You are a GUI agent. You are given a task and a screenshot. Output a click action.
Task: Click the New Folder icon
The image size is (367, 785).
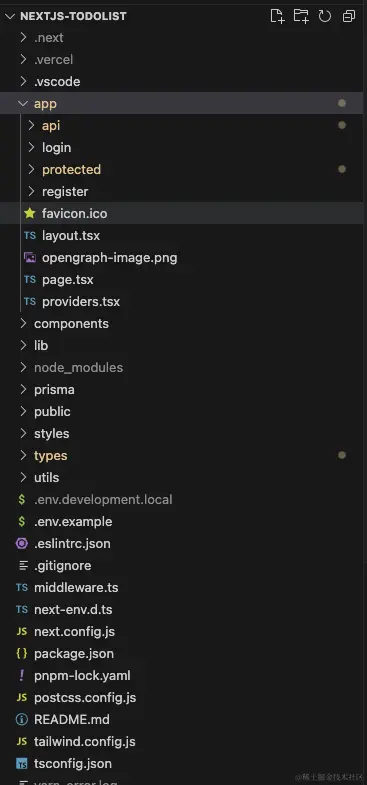click(x=301, y=16)
